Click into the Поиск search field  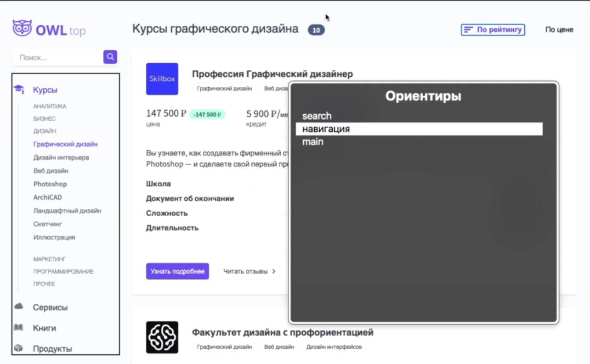58,57
